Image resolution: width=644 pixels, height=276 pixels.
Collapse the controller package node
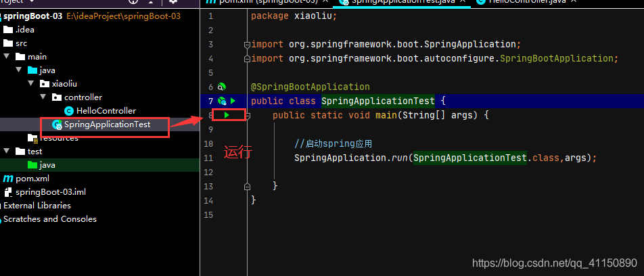pyautogui.click(x=43, y=97)
